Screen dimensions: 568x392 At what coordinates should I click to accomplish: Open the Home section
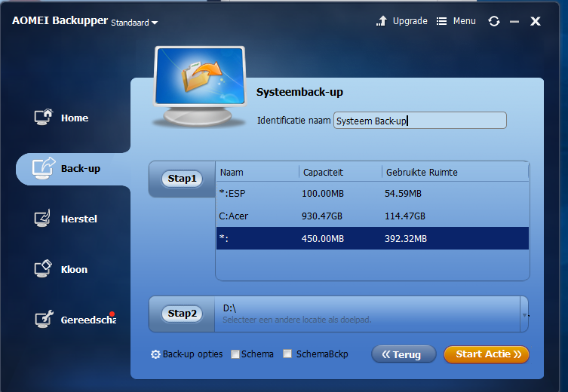click(x=74, y=118)
